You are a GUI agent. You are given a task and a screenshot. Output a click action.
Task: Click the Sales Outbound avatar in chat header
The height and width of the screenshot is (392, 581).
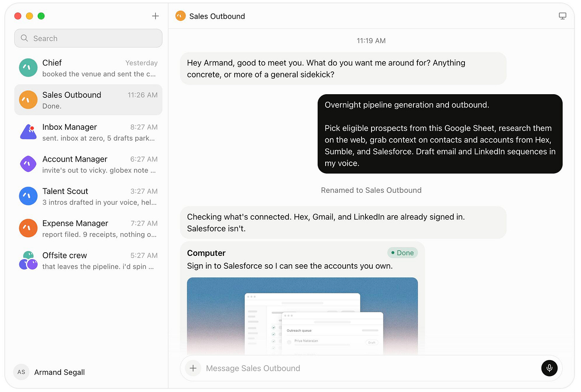click(x=181, y=16)
